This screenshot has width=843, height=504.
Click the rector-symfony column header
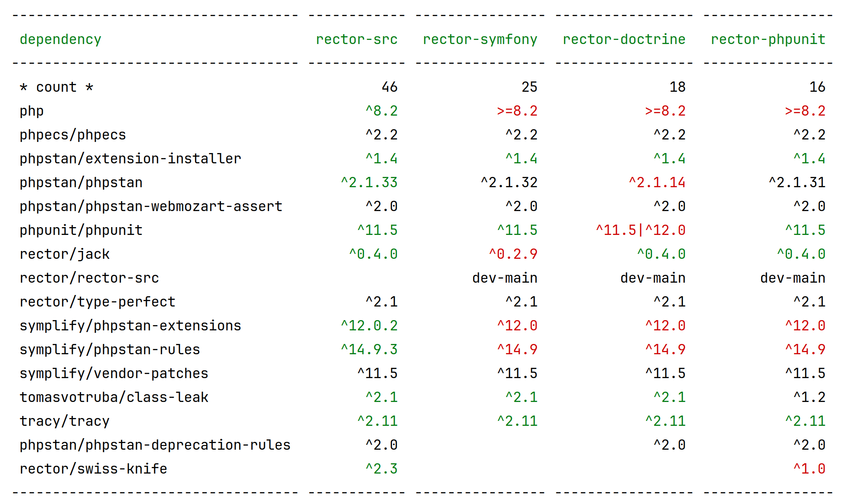[x=480, y=39]
